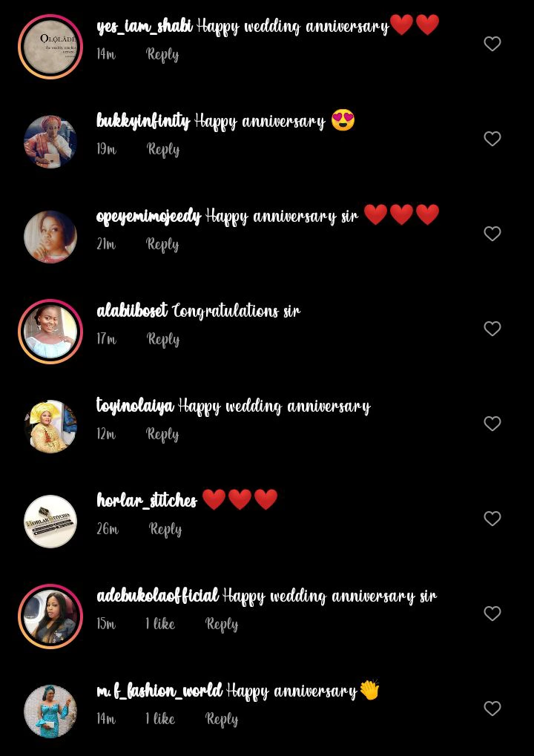
Task: View the 1 like on m.f_fashion_world's comment
Action: (160, 719)
